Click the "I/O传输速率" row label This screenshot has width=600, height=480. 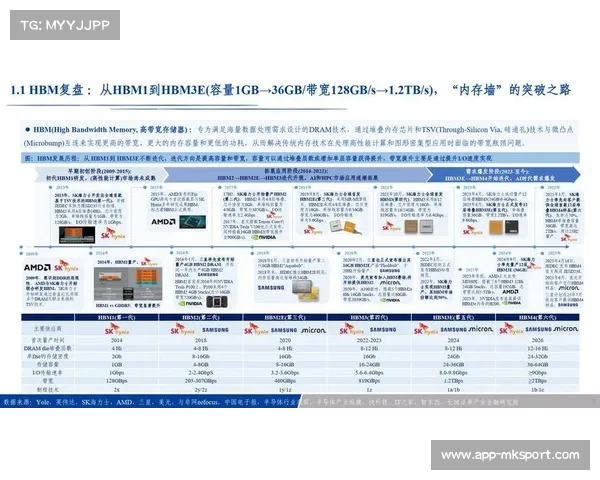(47, 373)
